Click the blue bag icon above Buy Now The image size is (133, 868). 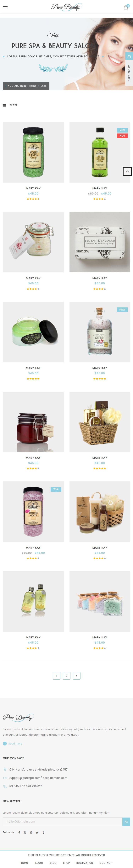[x=129, y=56]
